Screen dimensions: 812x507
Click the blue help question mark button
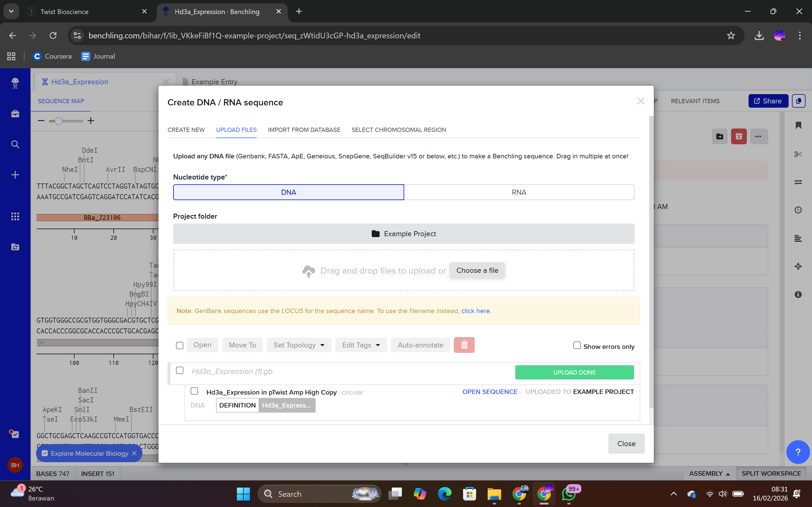pyautogui.click(x=798, y=452)
